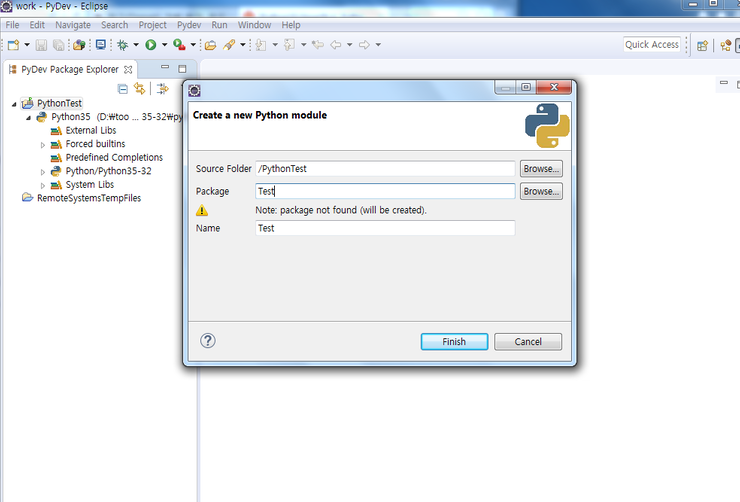Click the Next Annotation toolbar icon

(261, 45)
